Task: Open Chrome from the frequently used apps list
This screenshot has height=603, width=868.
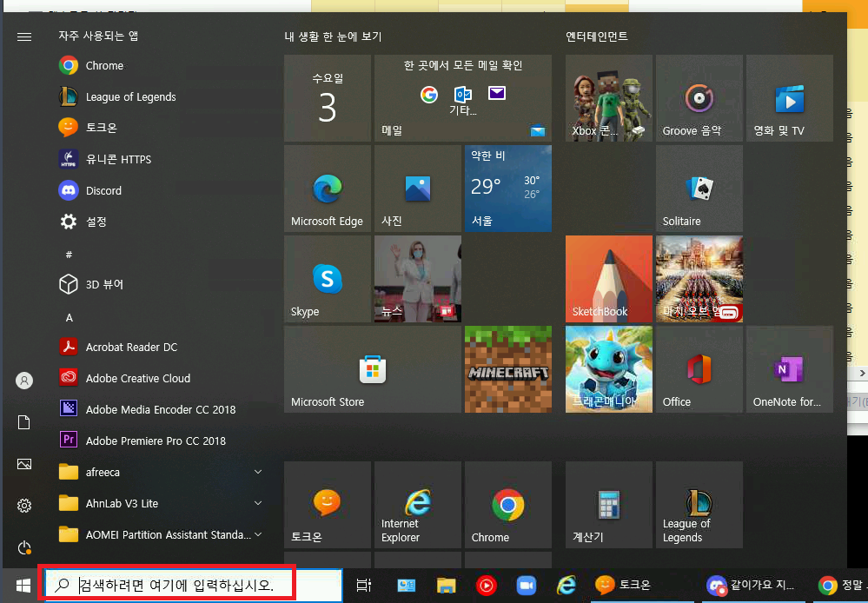Action: coord(161,65)
